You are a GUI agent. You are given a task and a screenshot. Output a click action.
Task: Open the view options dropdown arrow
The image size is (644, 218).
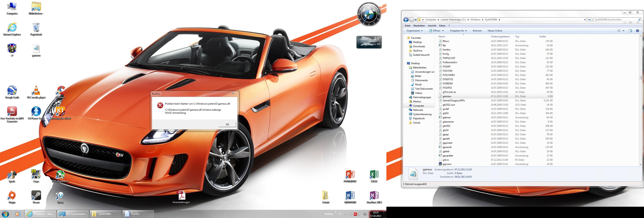(x=623, y=31)
